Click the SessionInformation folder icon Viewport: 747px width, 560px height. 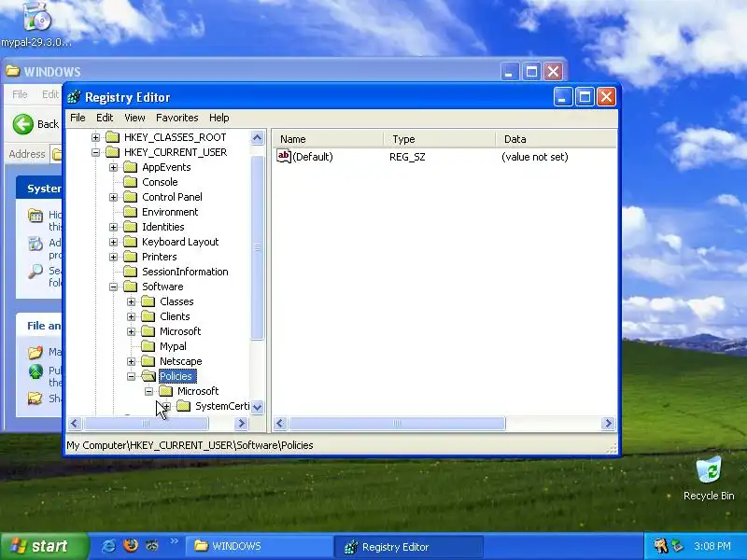coord(130,272)
